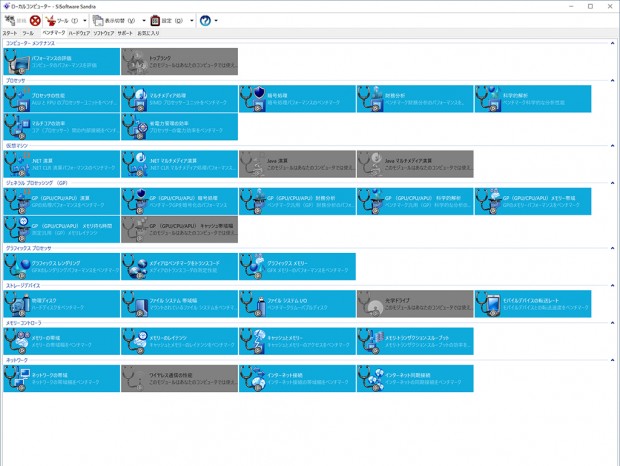Switch to the ハードウェア tab
Image resolution: width=620 pixels, height=466 pixels.
tap(79, 33)
